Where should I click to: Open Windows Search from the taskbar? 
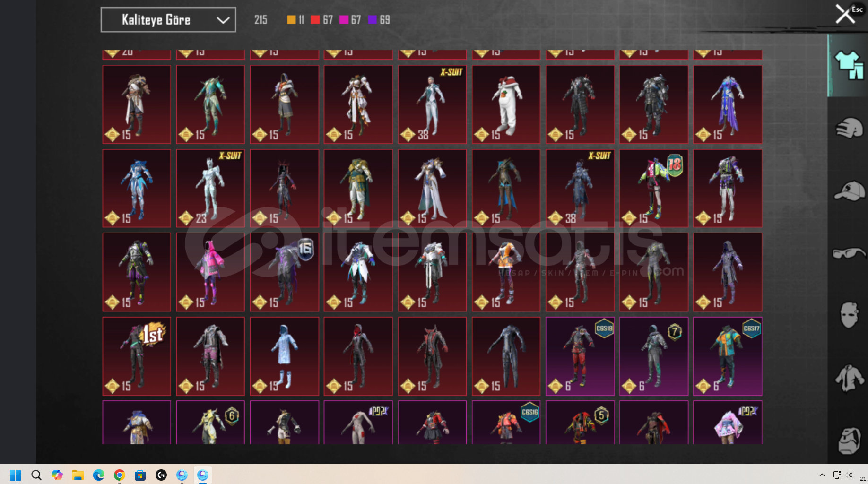point(36,475)
